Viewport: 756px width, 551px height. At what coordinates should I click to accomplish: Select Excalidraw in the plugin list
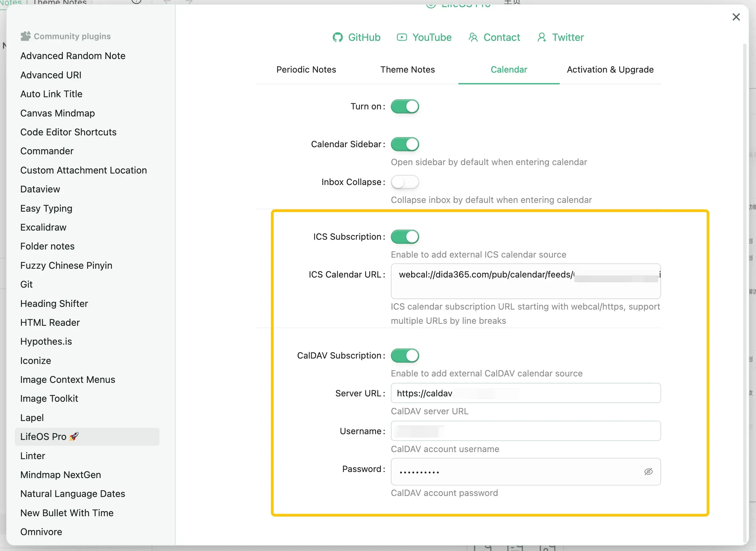point(43,227)
